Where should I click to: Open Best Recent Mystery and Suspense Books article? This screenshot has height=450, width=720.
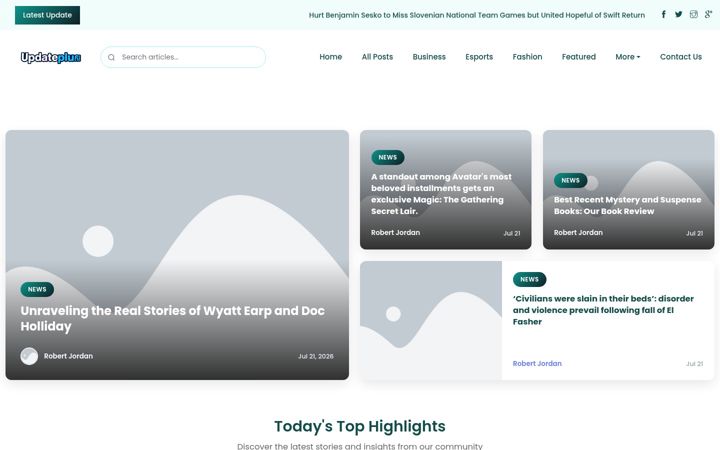627,205
